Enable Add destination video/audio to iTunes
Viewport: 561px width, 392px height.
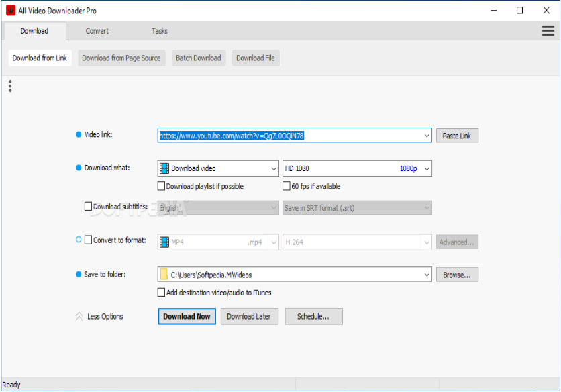coord(161,293)
